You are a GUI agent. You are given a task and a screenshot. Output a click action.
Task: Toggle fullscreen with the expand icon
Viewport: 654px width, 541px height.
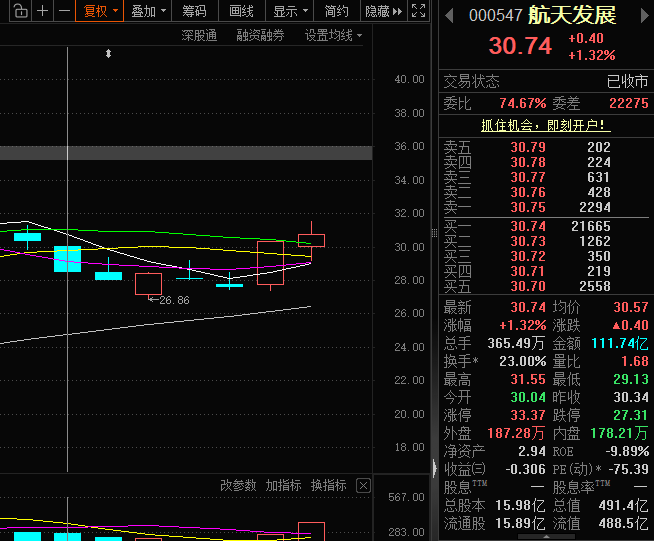418,11
